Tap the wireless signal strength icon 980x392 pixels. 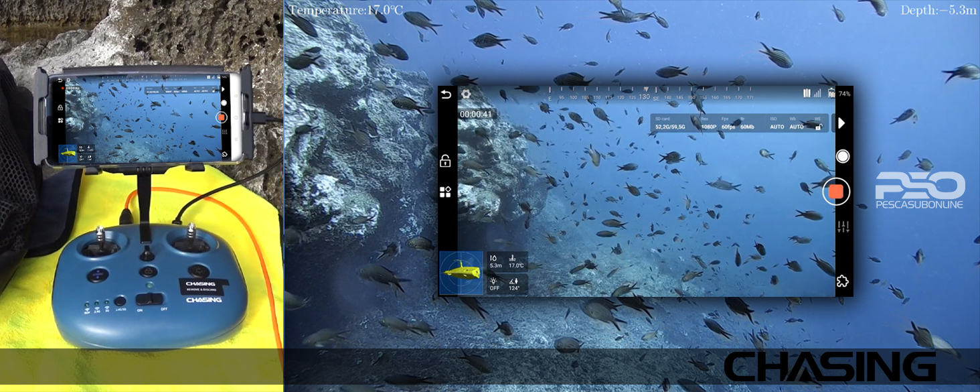[817, 94]
